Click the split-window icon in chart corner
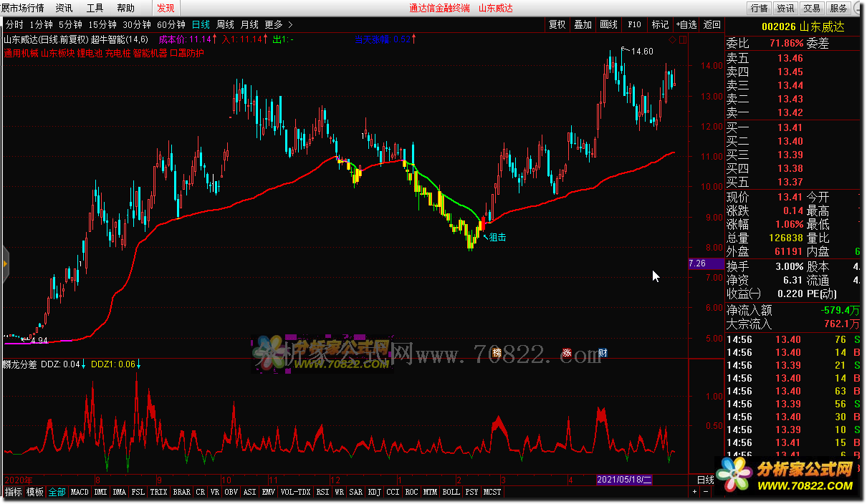The image size is (867, 504). 682,40
